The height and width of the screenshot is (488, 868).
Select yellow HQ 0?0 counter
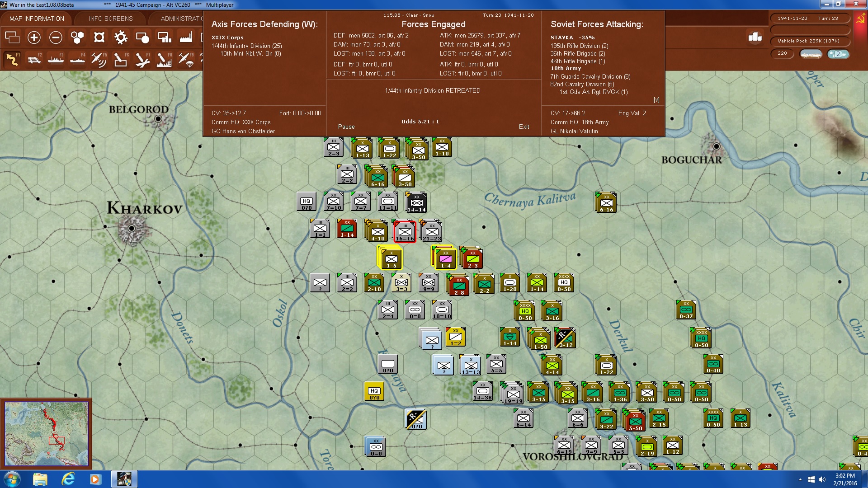374,392
